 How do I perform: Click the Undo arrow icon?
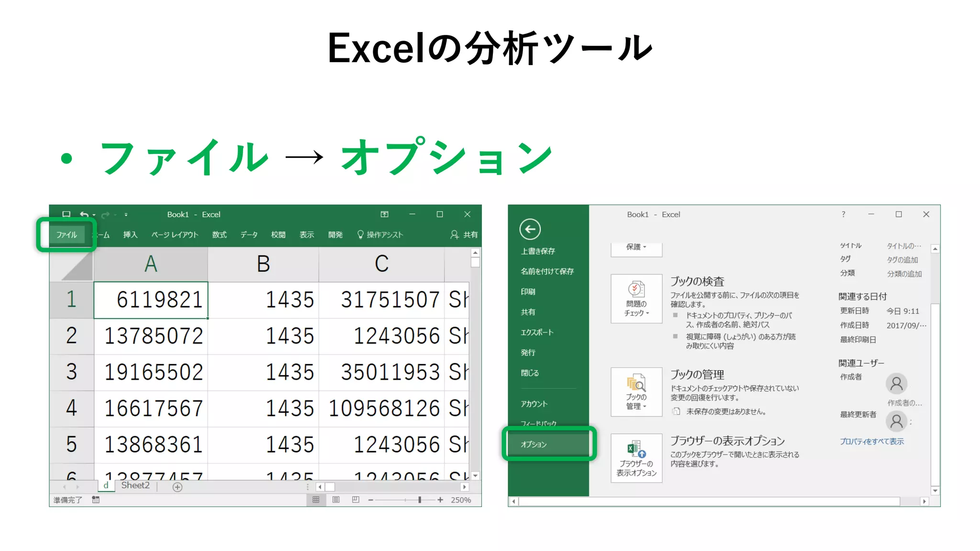(x=84, y=214)
